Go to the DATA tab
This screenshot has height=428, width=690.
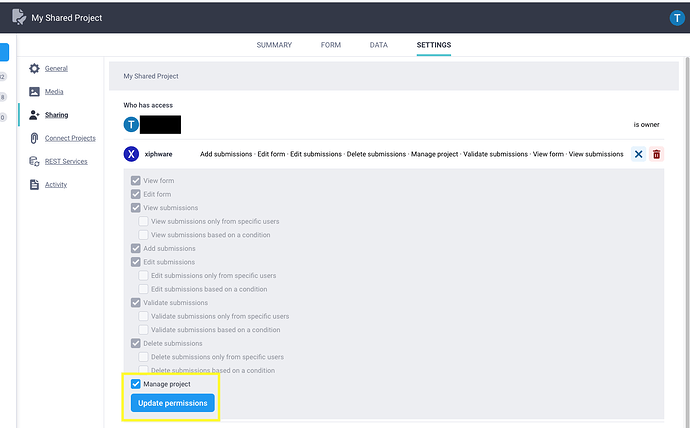(378, 45)
